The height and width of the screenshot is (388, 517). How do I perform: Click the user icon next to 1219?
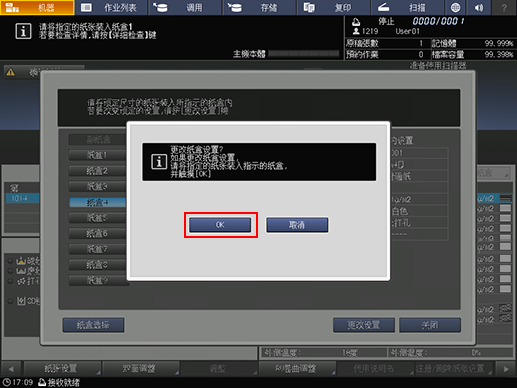click(356, 31)
